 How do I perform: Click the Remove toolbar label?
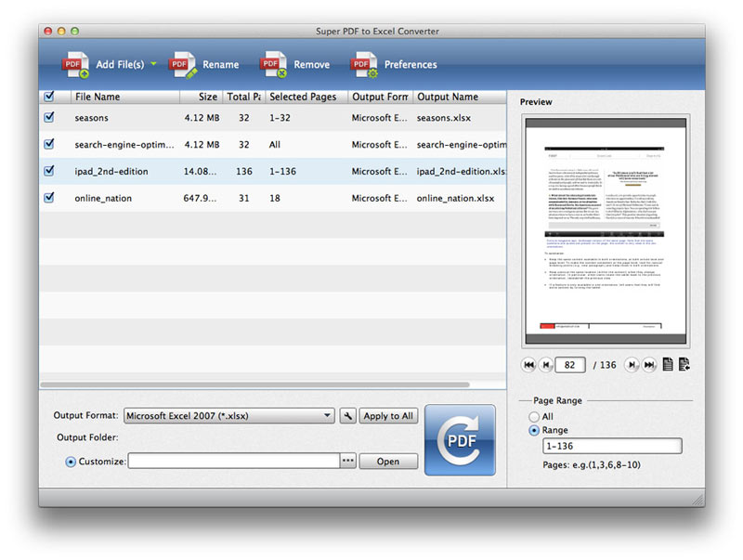[x=312, y=64]
